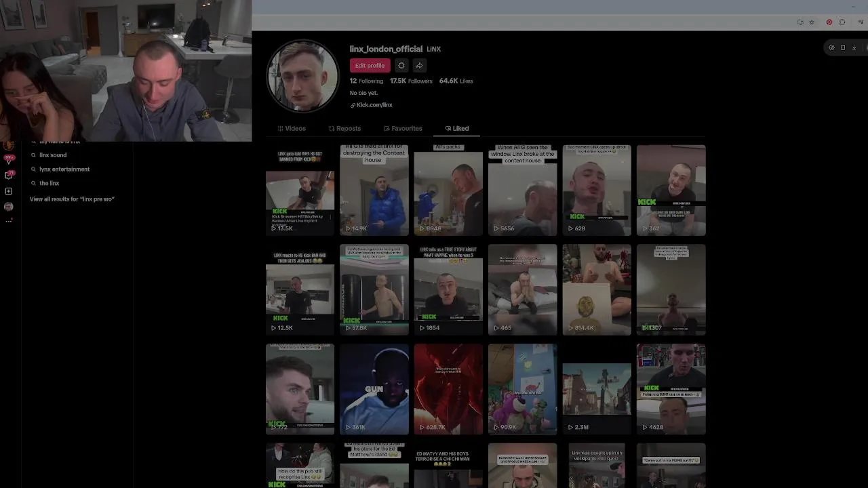Click the share profile arrow icon
This screenshot has width=868, height=488.
(420, 66)
